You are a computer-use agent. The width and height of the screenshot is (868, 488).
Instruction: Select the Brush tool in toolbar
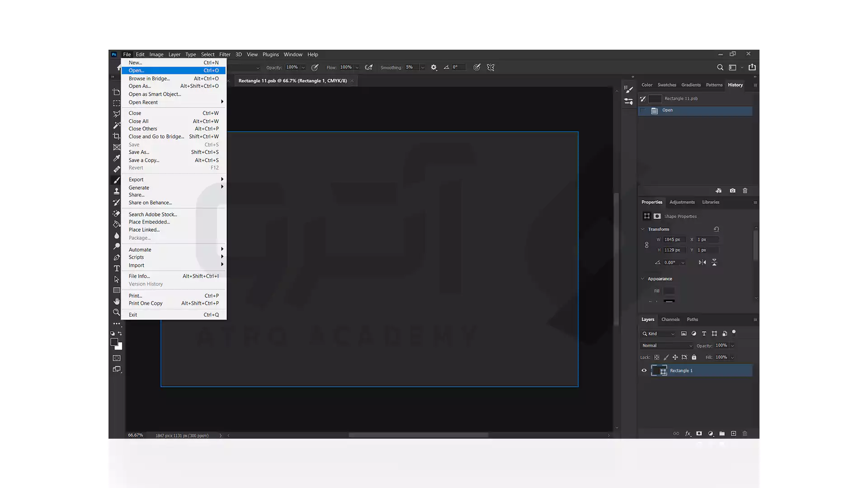[117, 180]
